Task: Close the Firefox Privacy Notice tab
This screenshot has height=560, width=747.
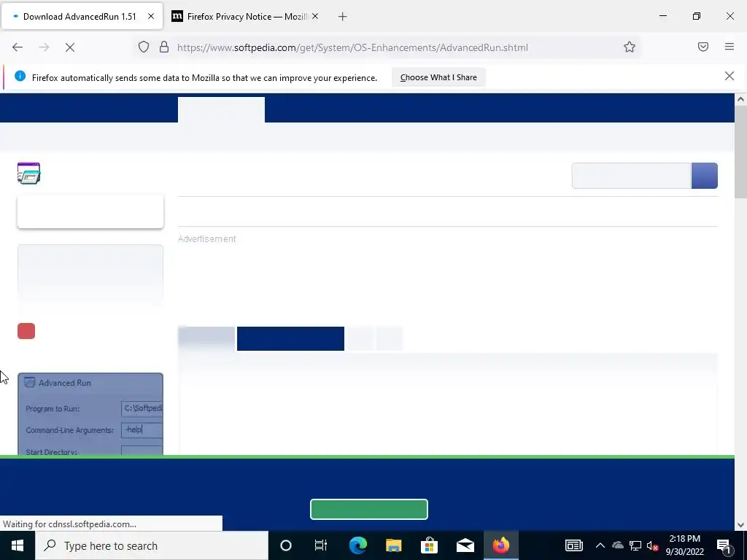Action: coord(315,16)
